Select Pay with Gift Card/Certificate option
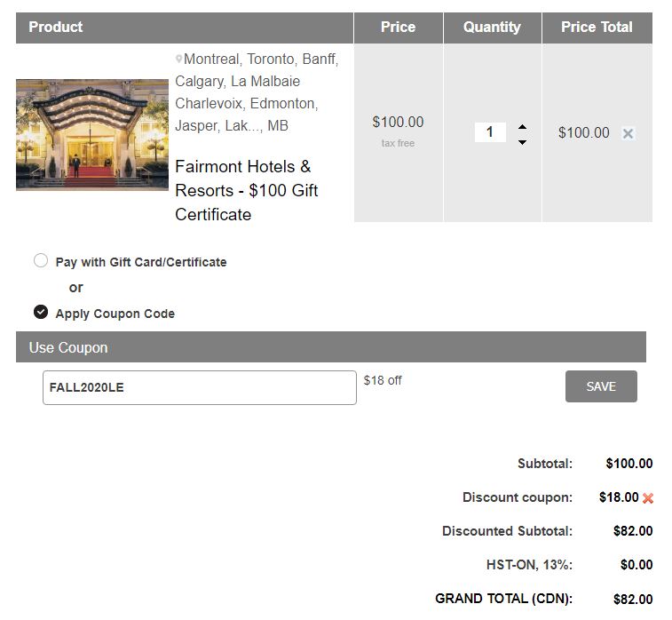 [41, 261]
